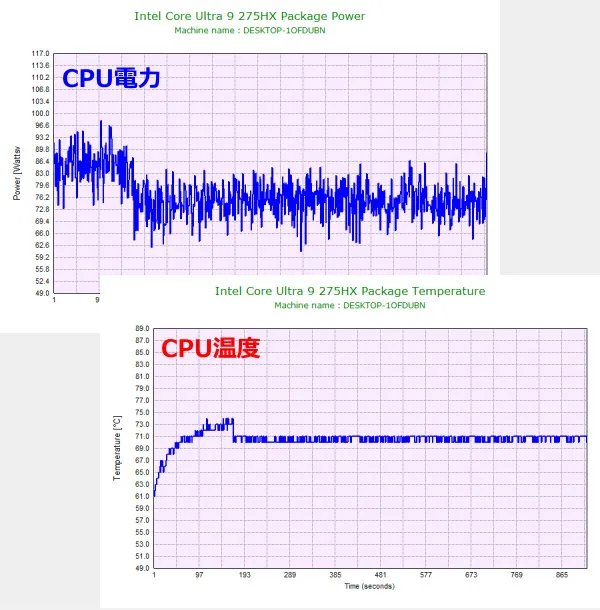Click the 72.8 power axis value

(42, 210)
